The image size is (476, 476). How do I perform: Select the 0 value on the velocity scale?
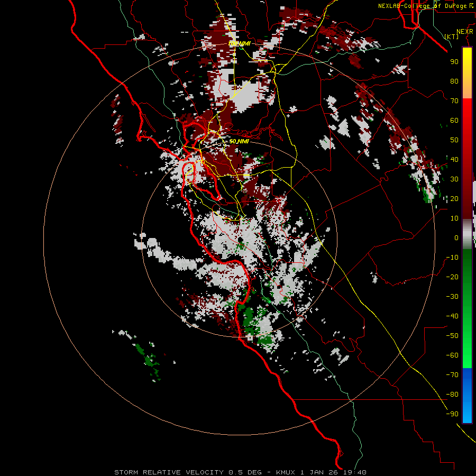tap(456, 237)
